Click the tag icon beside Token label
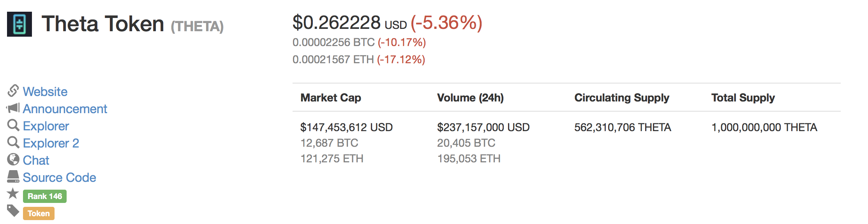Viewport: 868px width, 224px height. (x=13, y=211)
